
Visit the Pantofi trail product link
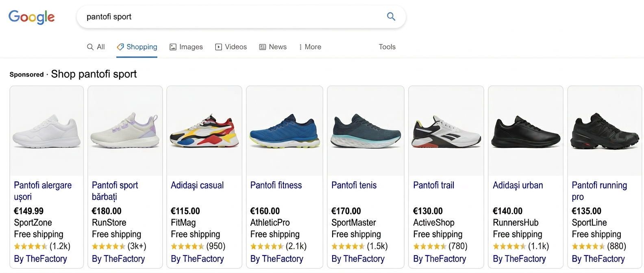[x=434, y=185]
